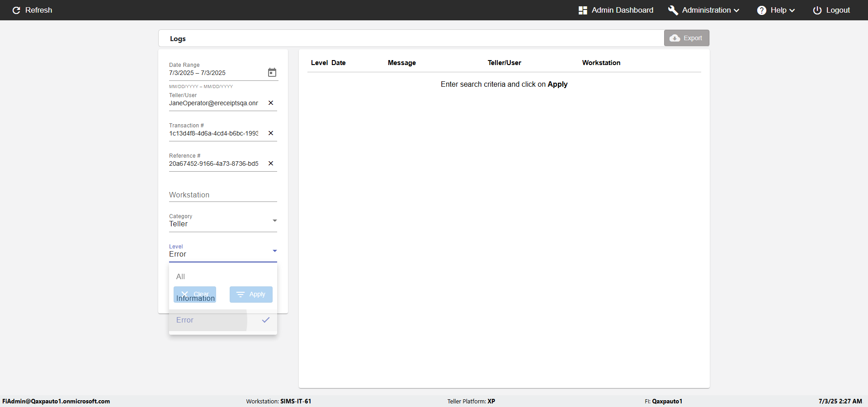Click the FiAdmin account name in status bar
The width and height of the screenshot is (868, 407).
[56, 401]
